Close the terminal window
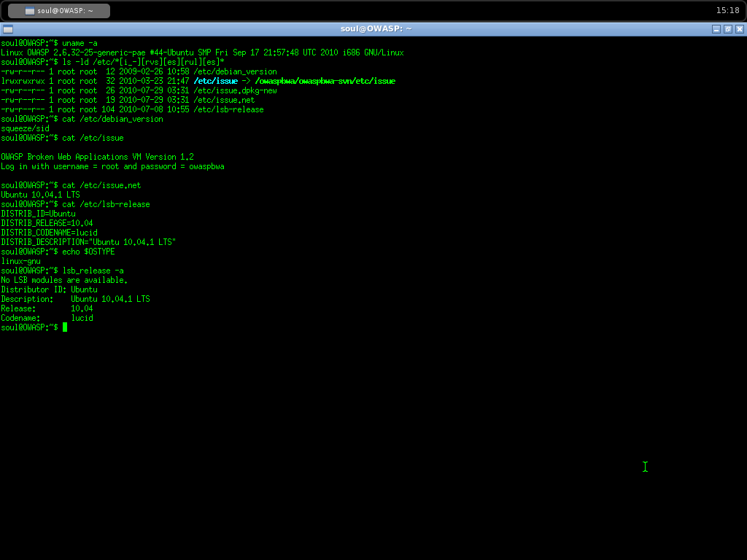747x560 pixels. point(740,29)
